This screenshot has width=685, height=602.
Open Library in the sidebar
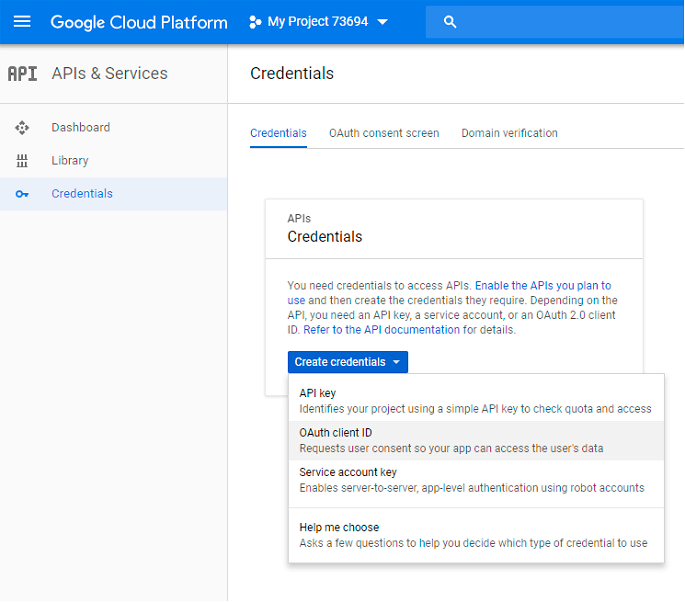(70, 161)
